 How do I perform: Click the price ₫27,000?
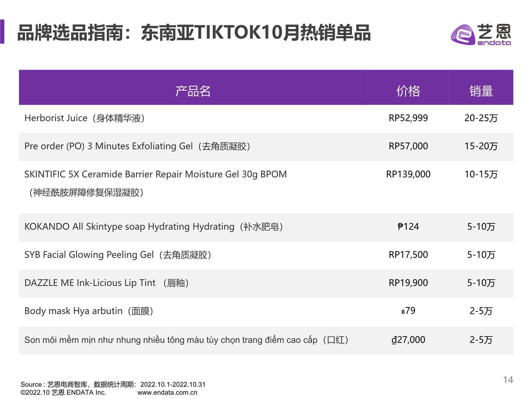pyautogui.click(x=408, y=340)
